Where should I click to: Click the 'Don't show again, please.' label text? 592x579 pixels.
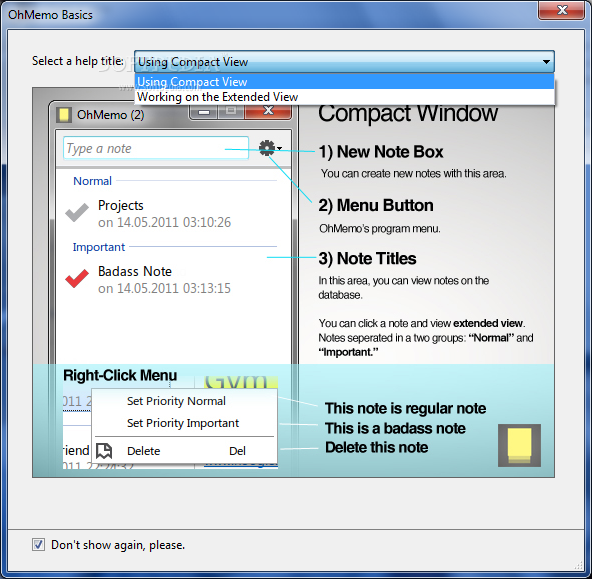click(118, 545)
